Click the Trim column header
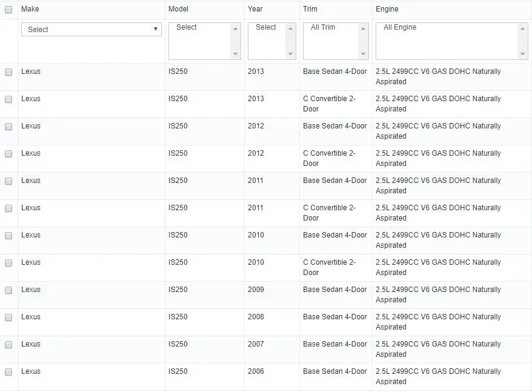This screenshot has width=532, height=392. [310, 9]
